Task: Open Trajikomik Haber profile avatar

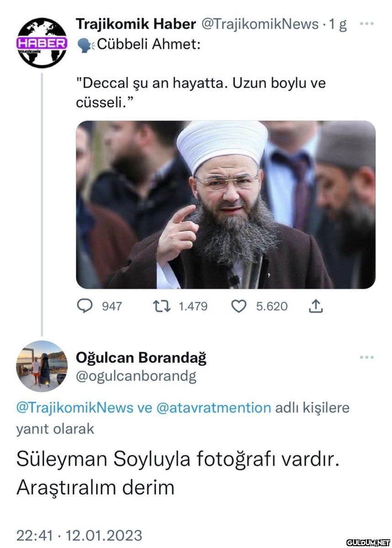Action: click(x=42, y=43)
